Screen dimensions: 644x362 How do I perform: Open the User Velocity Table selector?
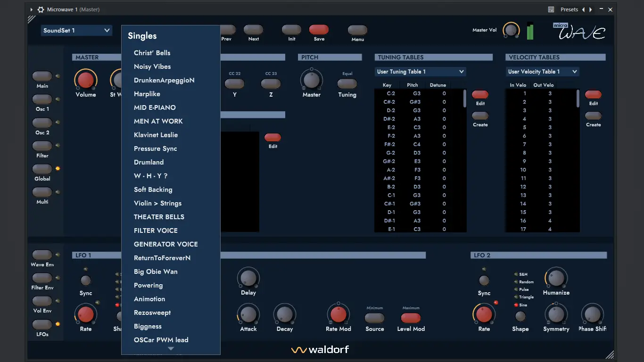coord(542,71)
